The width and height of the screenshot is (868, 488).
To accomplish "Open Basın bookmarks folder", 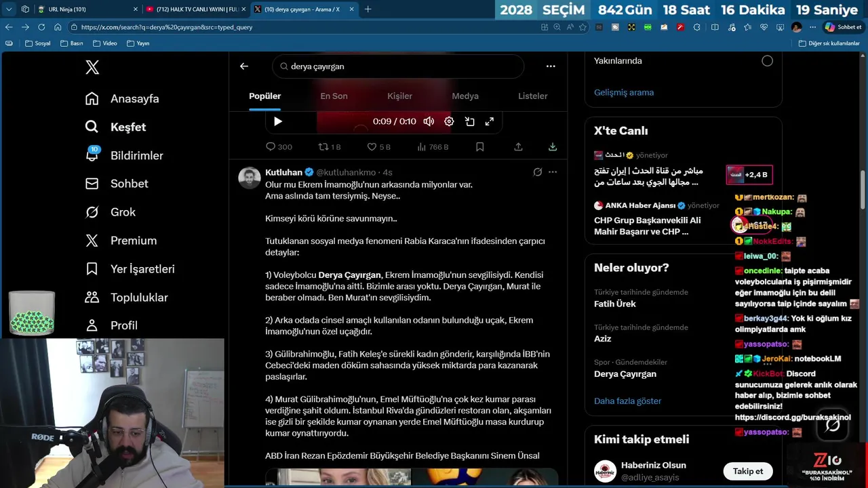I will tap(71, 43).
